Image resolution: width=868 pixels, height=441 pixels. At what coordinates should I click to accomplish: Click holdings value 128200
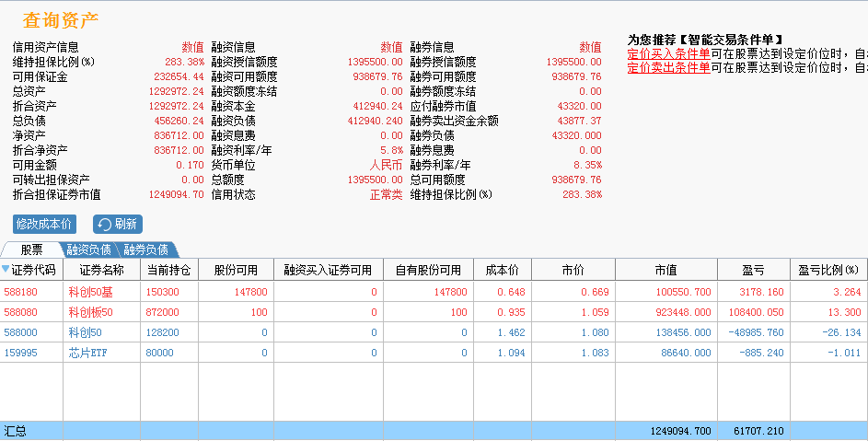point(162,332)
